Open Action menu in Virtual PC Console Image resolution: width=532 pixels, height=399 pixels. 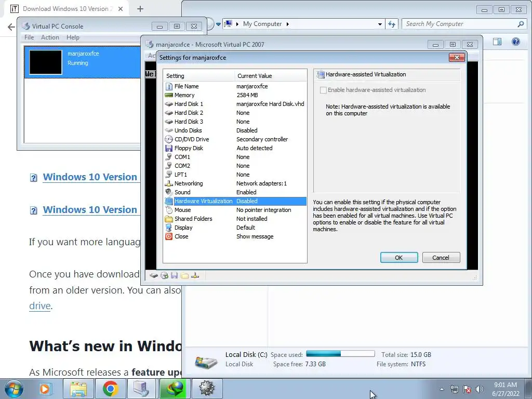[50, 37]
